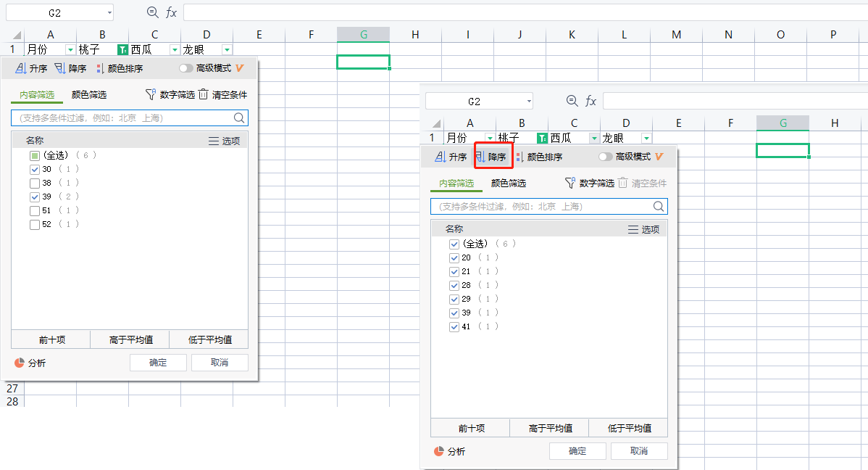Select column P header in back window

833,34
